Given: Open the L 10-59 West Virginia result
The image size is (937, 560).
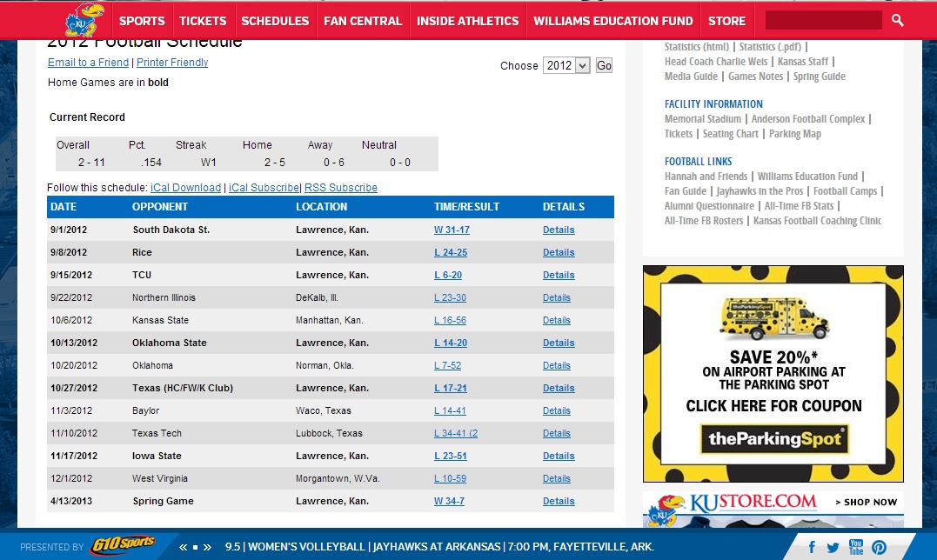Looking at the screenshot, I should coord(450,479).
